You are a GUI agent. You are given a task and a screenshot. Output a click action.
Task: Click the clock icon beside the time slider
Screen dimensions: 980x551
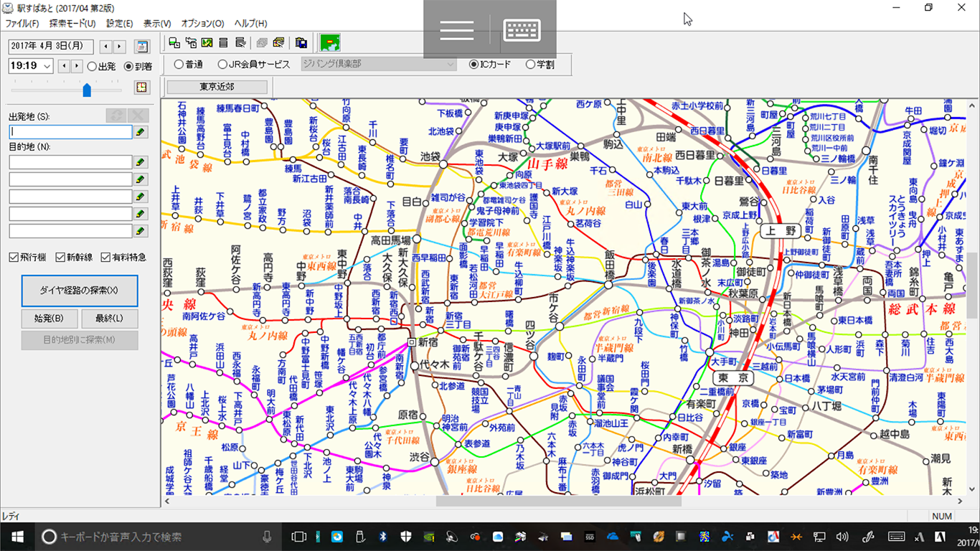pyautogui.click(x=141, y=88)
